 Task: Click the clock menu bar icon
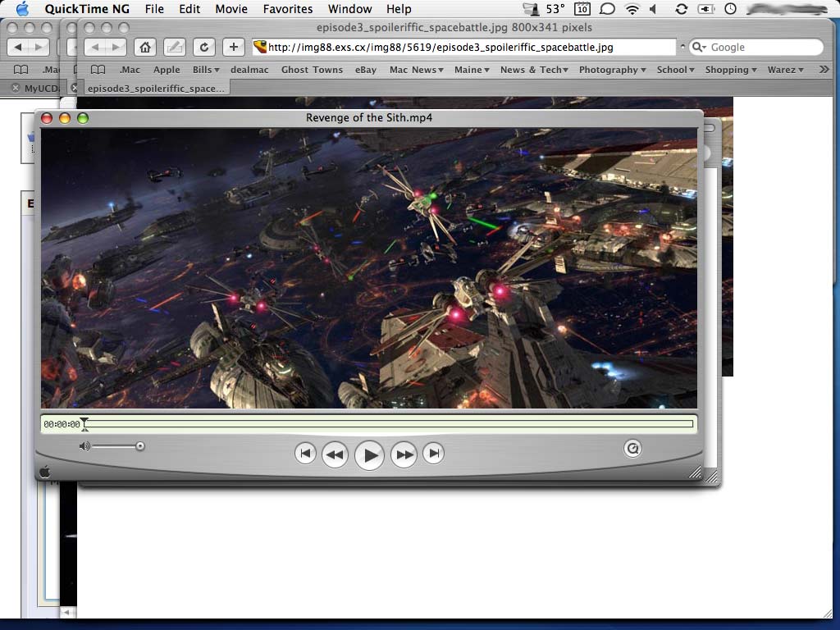click(x=730, y=8)
